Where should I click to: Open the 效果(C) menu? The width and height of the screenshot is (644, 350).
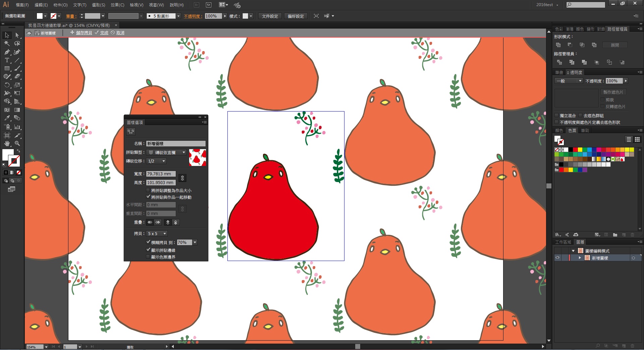coord(117,5)
